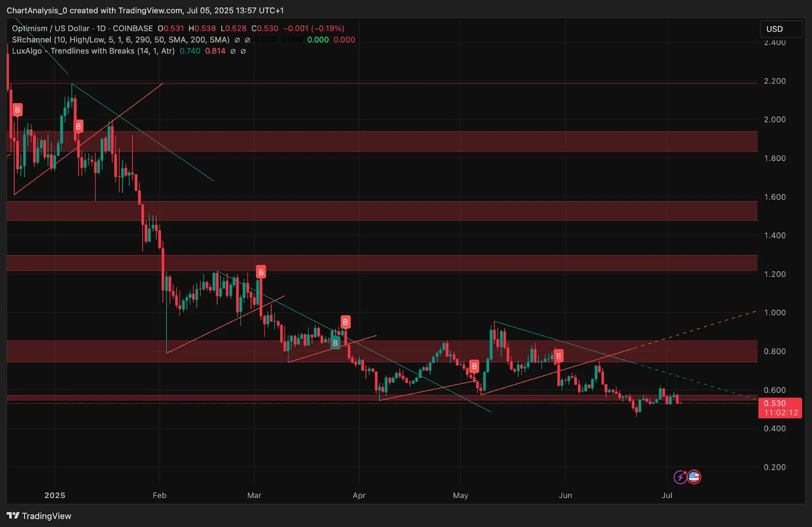Open the USD price scale unit dropdown
Screen dimensions: 812x527
[x=781, y=29]
